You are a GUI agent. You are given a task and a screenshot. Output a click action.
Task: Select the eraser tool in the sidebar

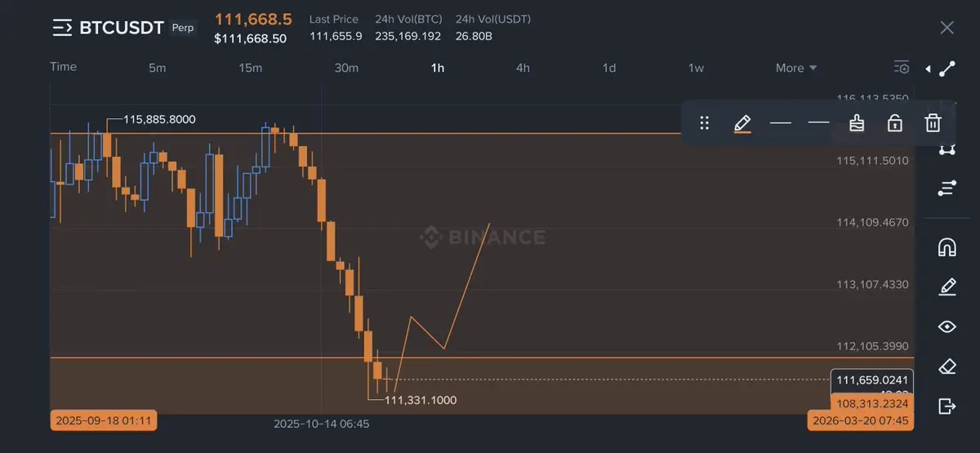pos(947,366)
